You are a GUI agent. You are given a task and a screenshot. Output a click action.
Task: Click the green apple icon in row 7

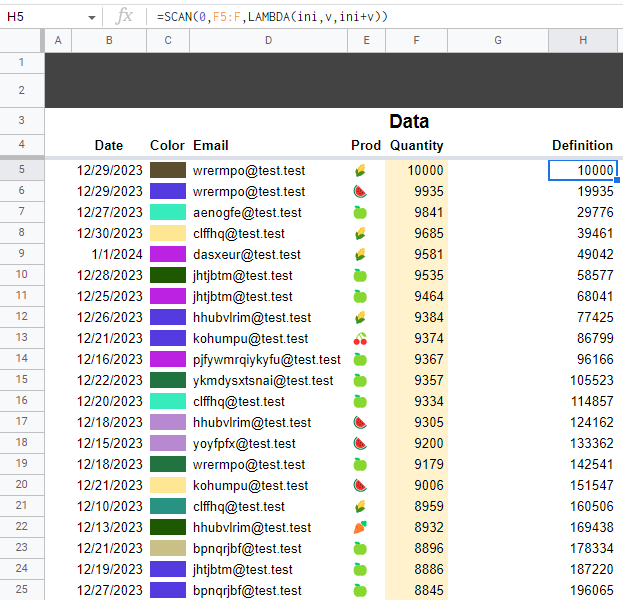pyautogui.click(x=360, y=213)
